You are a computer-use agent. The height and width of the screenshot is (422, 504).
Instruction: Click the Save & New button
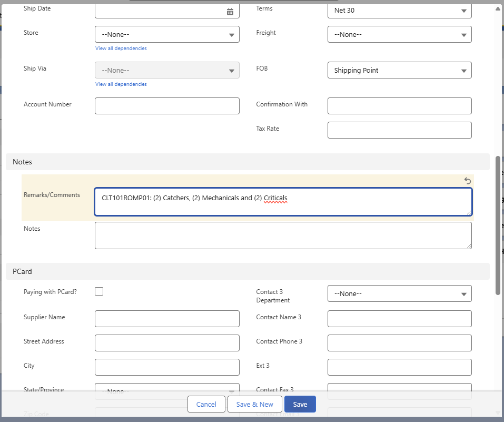pos(254,404)
